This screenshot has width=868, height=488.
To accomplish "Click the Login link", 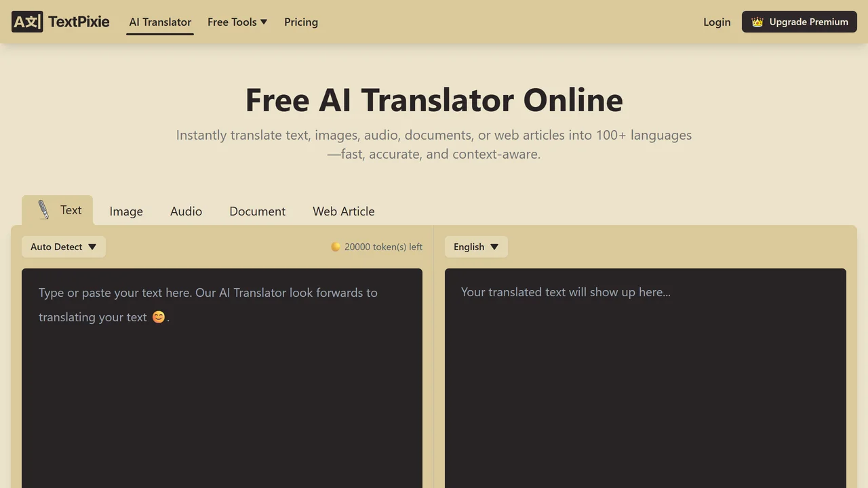I will pos(717,22).
